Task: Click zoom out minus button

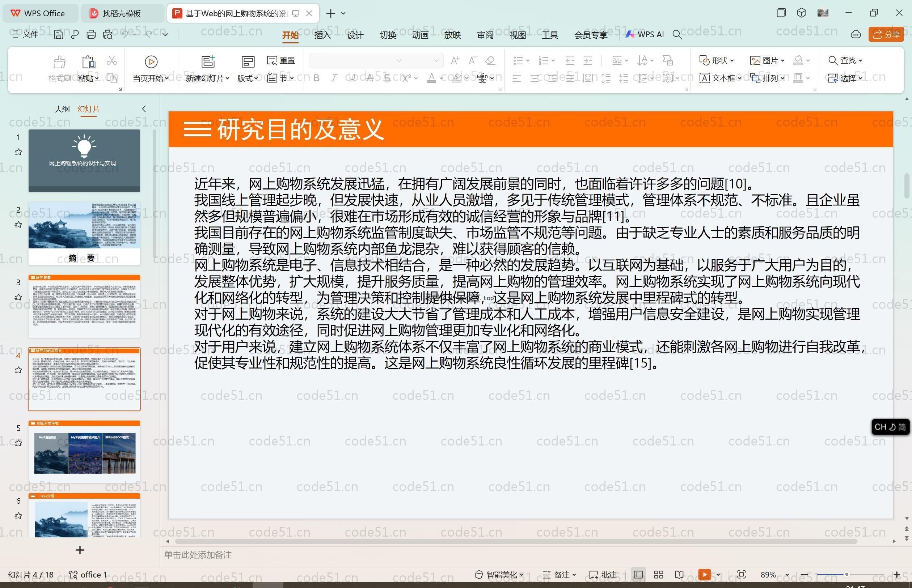Action: [x=804, y=574]
